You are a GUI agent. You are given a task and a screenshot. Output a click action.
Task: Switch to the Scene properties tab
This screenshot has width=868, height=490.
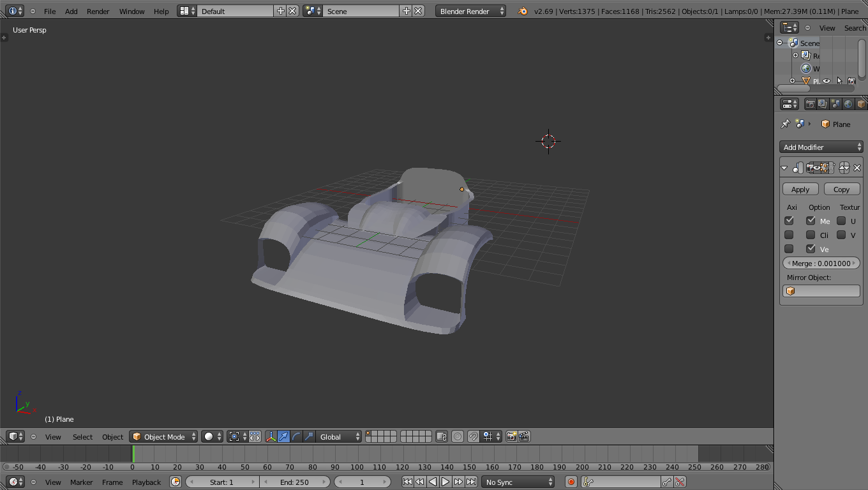(835, 104)
